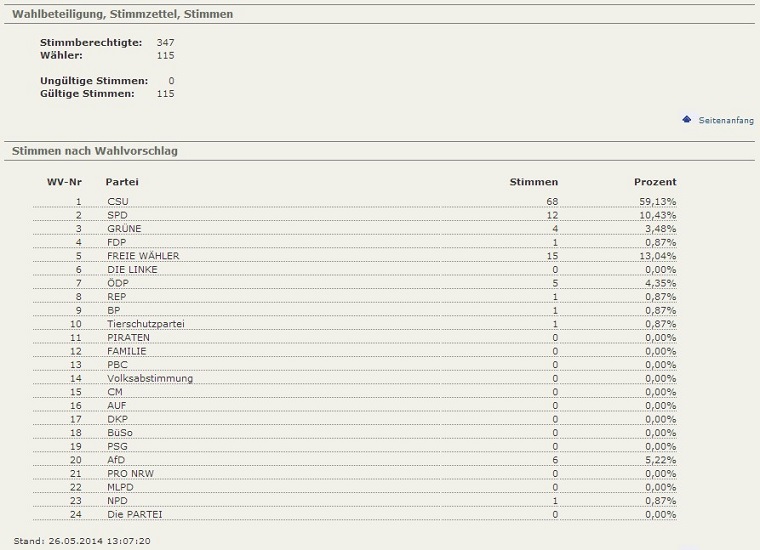This screenshot has width=760, height=550.
Task: Select the PSG party name
Action: pos(117,446)
